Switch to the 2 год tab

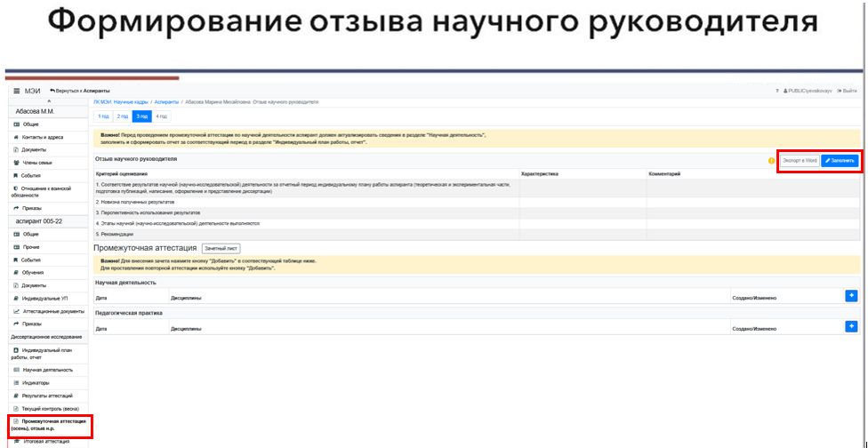[124, 116]
